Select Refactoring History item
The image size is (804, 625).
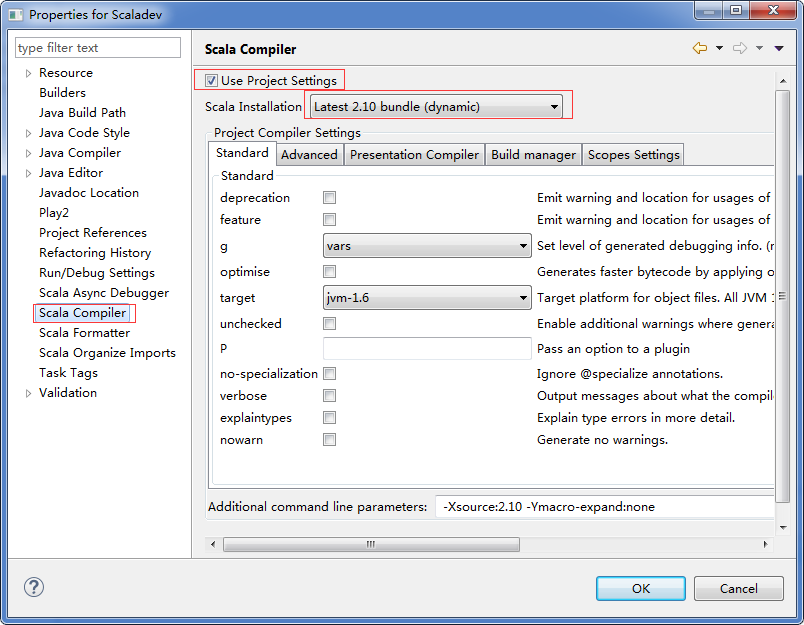coord(95,253)
